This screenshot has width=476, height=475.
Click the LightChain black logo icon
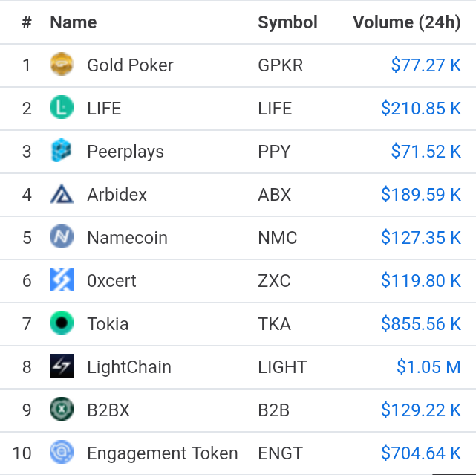point(61,367)
